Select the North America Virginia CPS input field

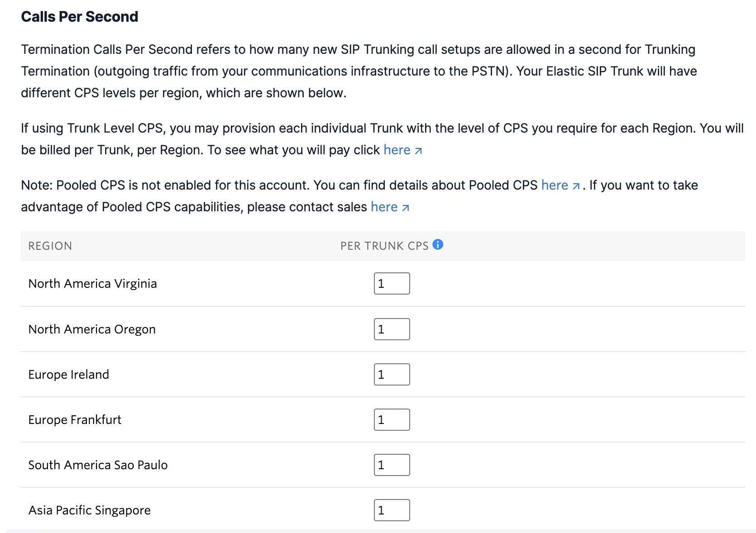[392, 283]
